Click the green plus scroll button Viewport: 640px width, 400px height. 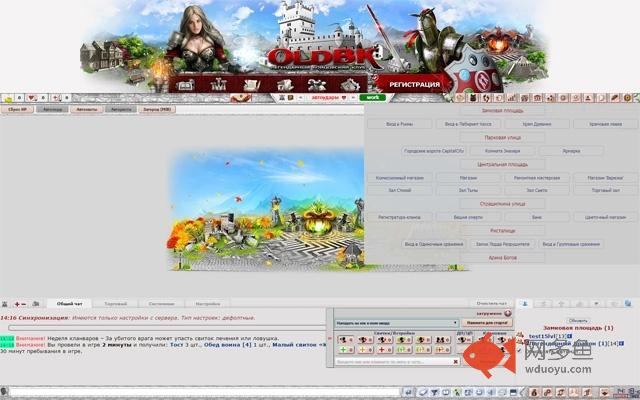346,350
